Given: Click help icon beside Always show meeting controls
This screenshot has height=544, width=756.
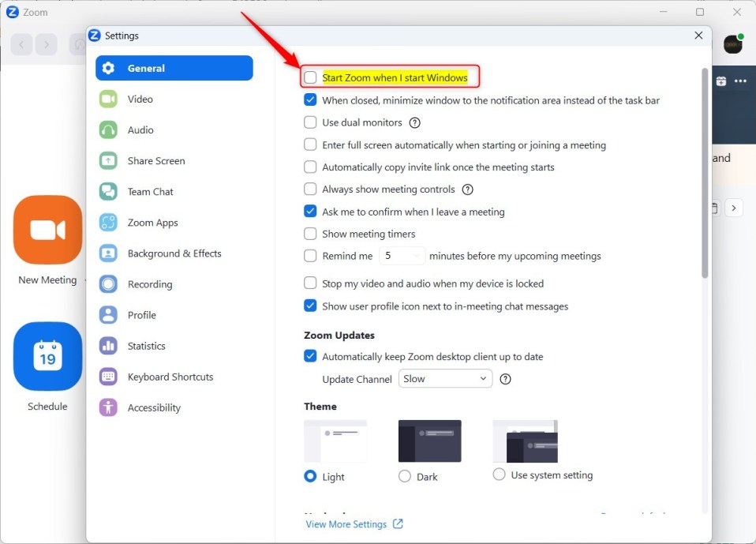Looking at the screenshot, I should click(x=468, y=189).
